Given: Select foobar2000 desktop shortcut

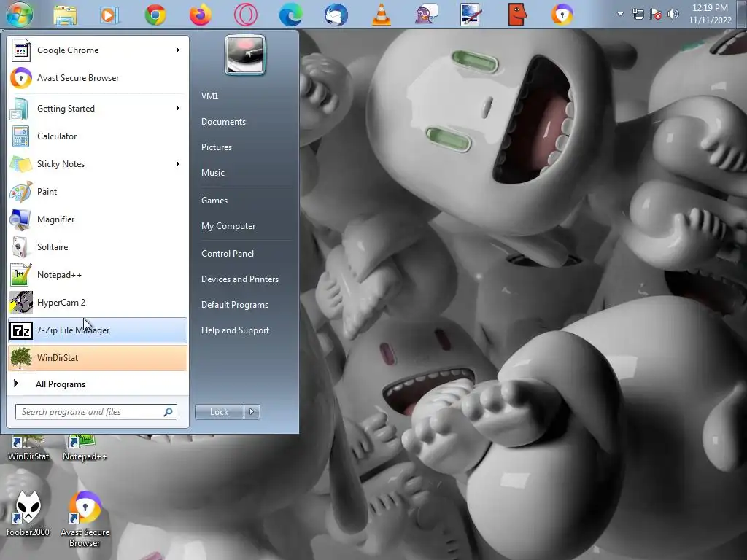Looking at the screenshot, I should [x=28, y=514].
